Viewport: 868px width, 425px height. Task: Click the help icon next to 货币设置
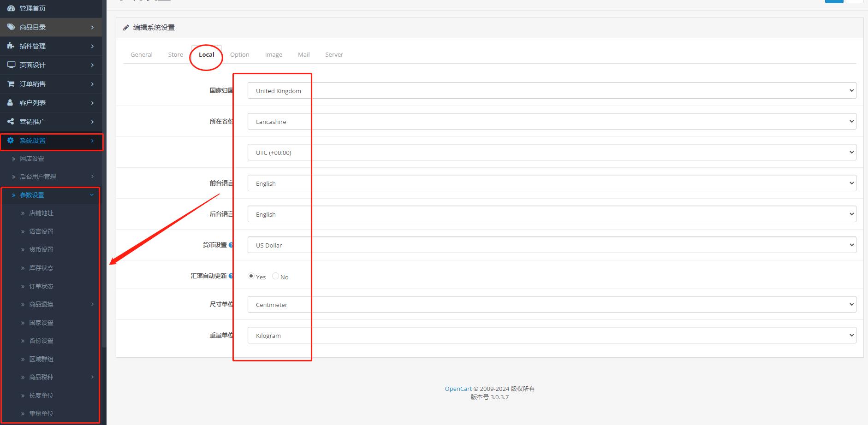[231, 245]
